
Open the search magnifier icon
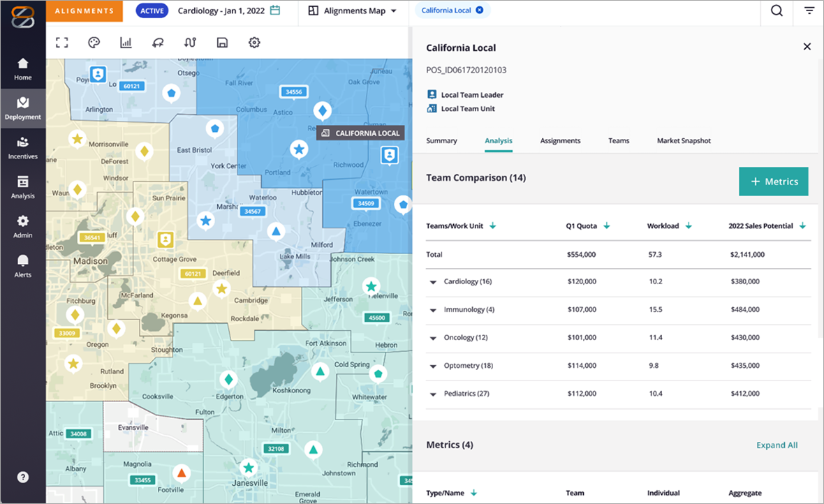pyautogui.click(x=777, y=11)
